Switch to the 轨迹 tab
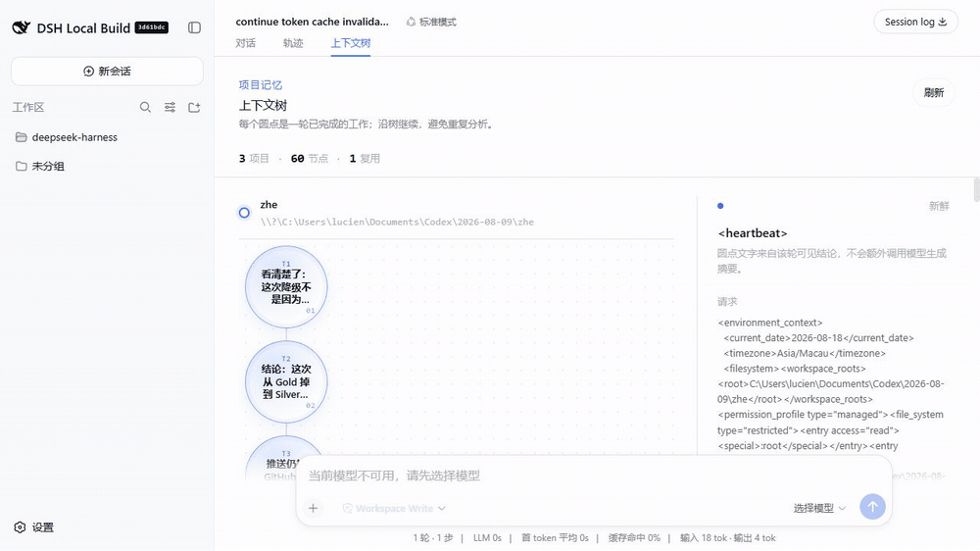Image resolution: width=980 pixels, height=551 pixels. coord(293,43)
